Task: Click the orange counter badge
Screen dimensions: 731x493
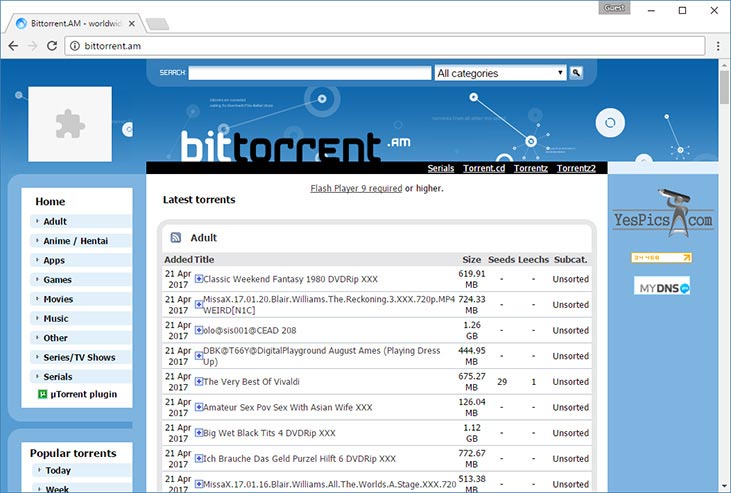Action: pos(661,257)
